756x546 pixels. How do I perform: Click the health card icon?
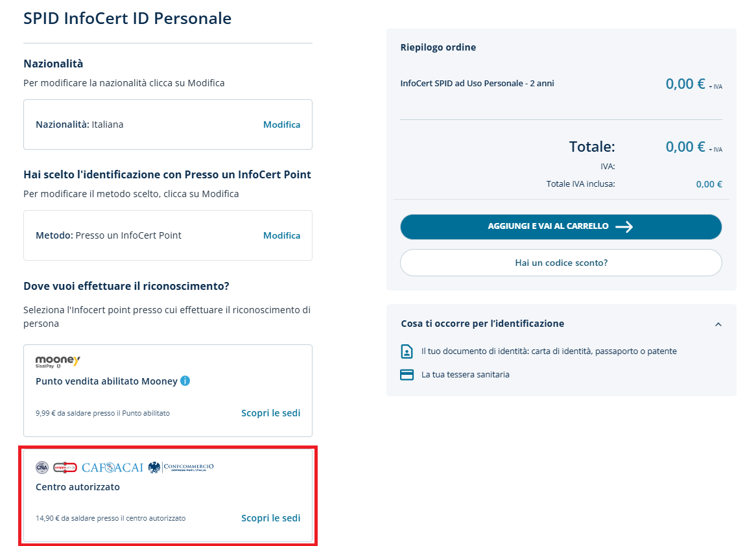click(407, 375)
